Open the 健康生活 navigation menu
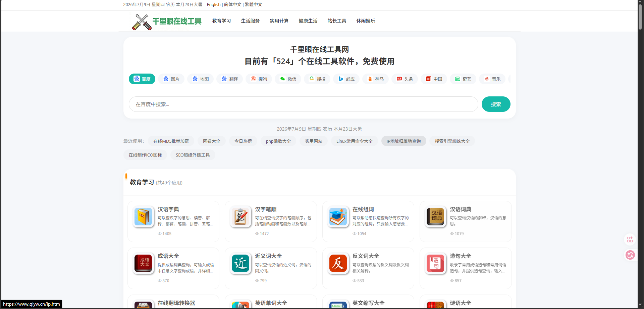Viewport: 644px width, 309px height. coord(308,21)
